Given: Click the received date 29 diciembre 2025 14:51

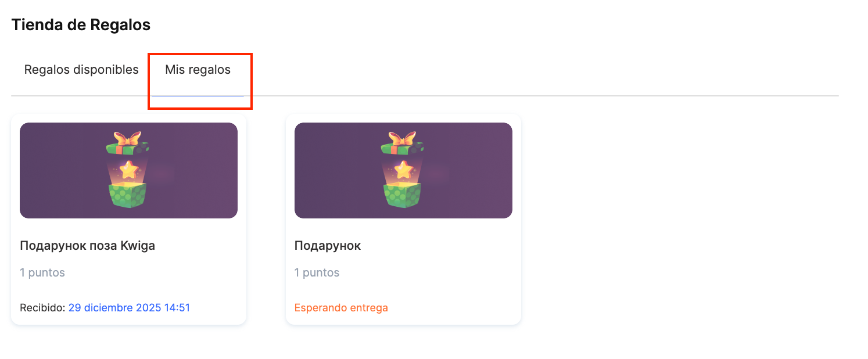Looking at the screenshot, I should (129, 308).
